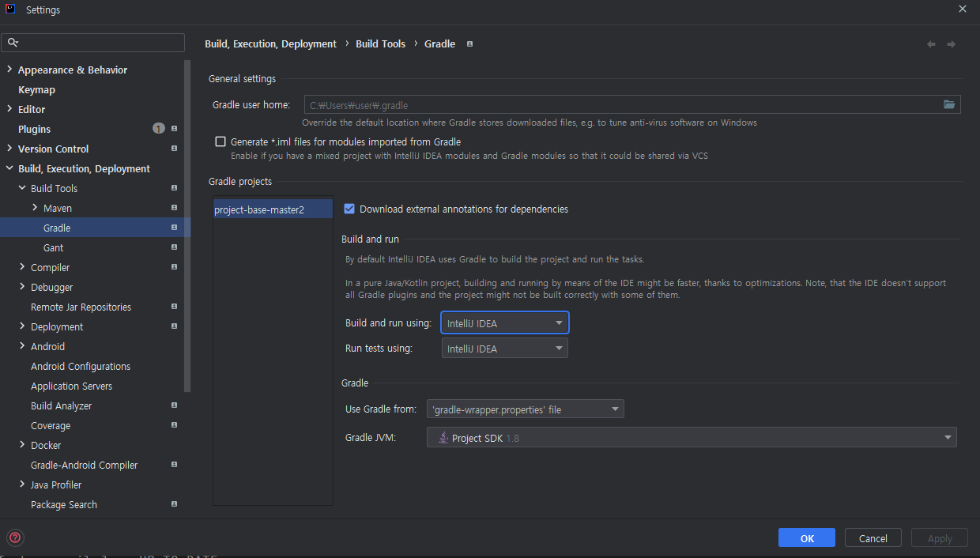
Task: Close the Settings dialog
Action: pyautogui.click(x=962, y=9)
